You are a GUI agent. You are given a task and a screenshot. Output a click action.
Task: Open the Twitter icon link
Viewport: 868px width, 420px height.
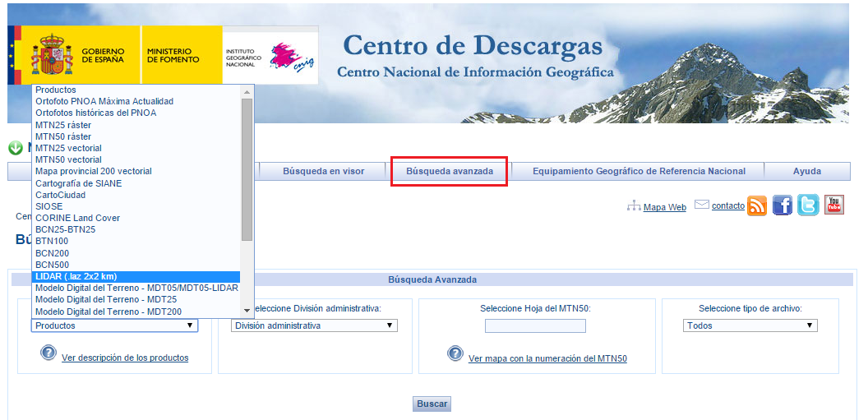(x=808, y=205)
